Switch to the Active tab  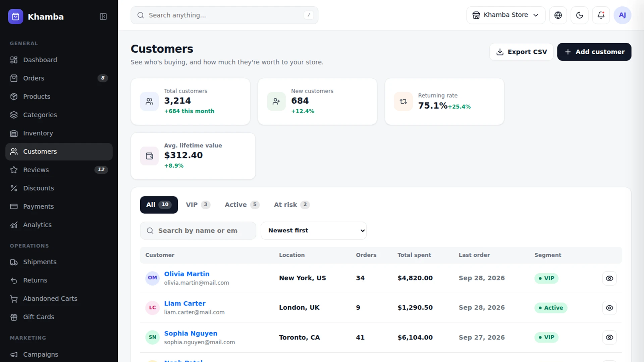point(242,205)
